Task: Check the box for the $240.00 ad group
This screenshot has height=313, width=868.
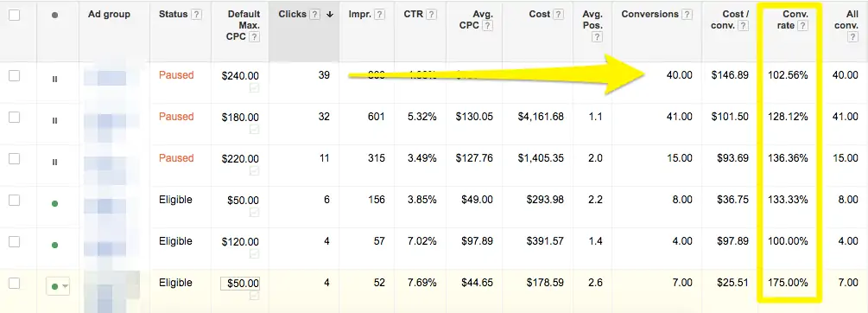Action: (x=15, y=75)
